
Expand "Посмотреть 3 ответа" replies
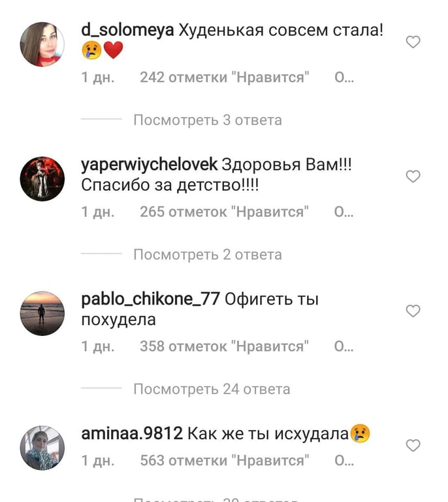pyautogui.click(x=208, y=120)
